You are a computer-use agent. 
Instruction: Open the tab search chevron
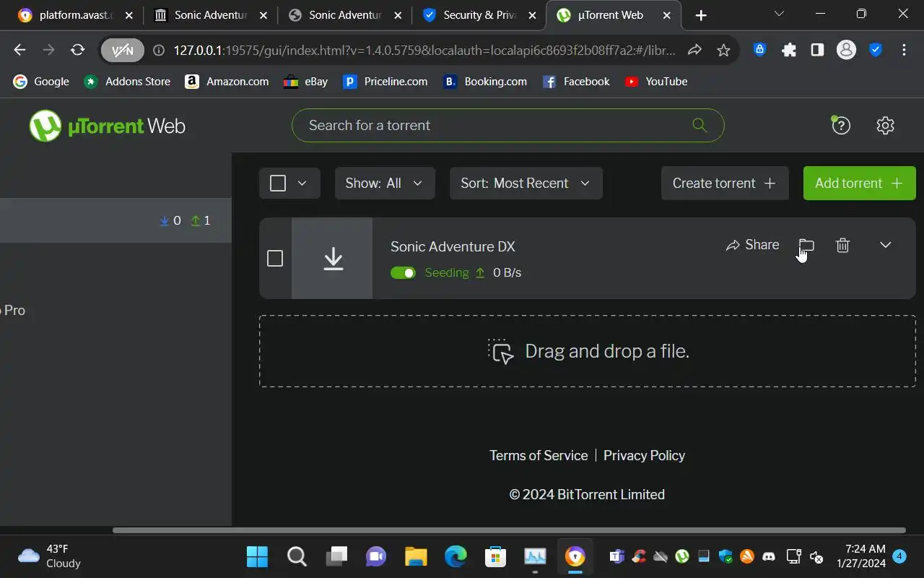(779, 14)
